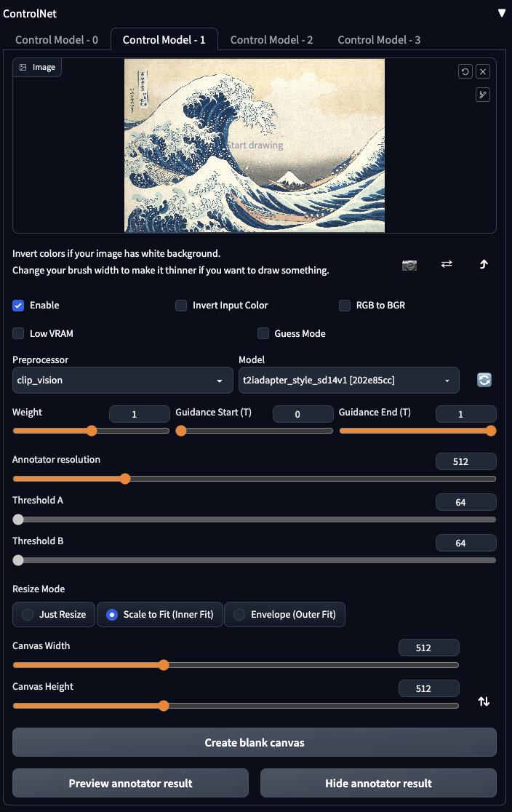
Task: Adjust the Weight slider
Action: (91, 431)
